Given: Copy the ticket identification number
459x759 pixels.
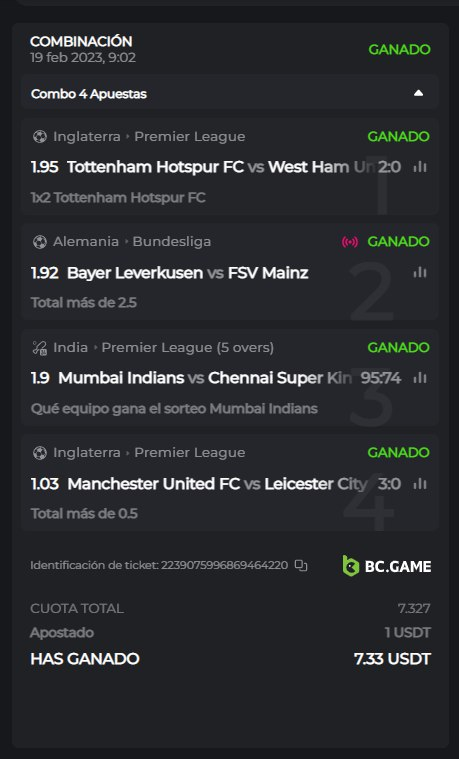Looking at the screenshot, I should point(301,565).
